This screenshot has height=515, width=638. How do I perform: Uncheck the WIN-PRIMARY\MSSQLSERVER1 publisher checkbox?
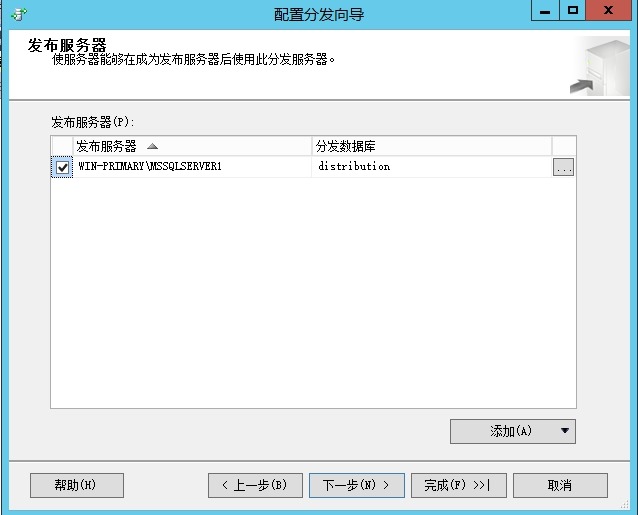point(63,168)
